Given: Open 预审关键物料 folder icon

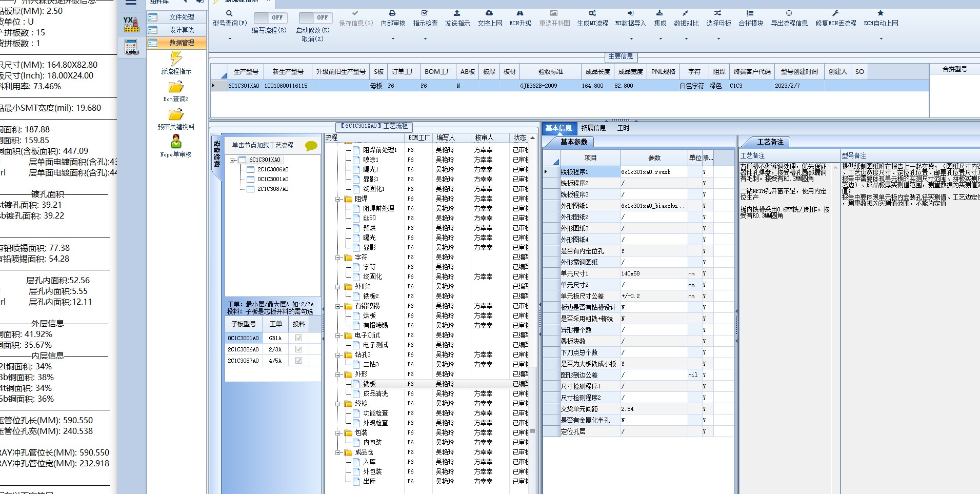Looking at the screenshot, I should 176,114.
